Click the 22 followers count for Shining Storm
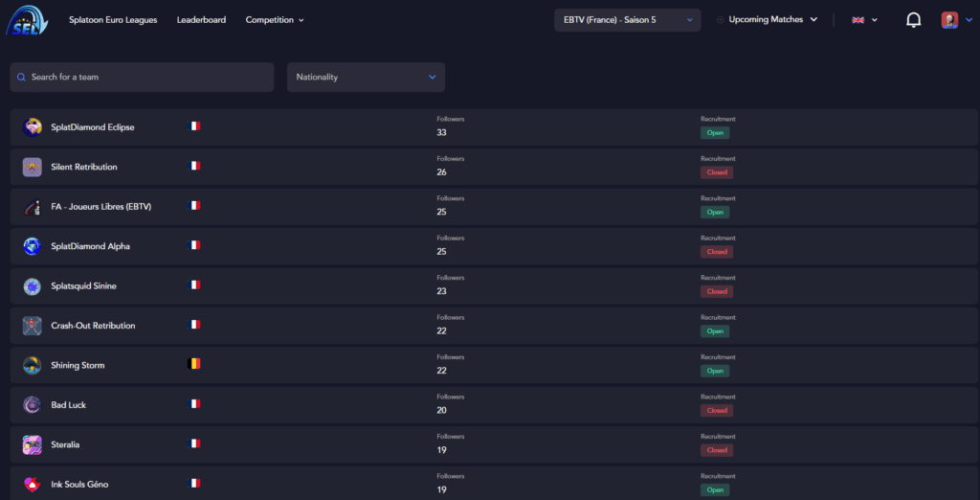The height and width of the screenshot is (500, 980). 442,371
